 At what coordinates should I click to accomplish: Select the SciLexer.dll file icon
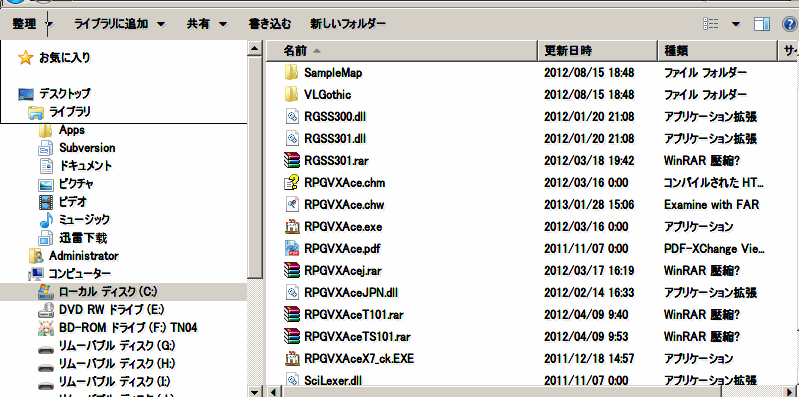click(x=291, y=380)
